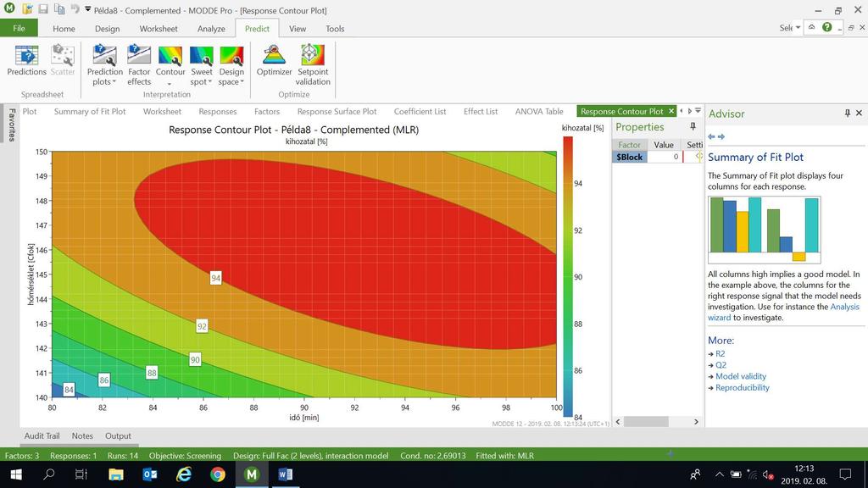
Task: Switch to the Design ribbon tab
Action: [107, 29]
